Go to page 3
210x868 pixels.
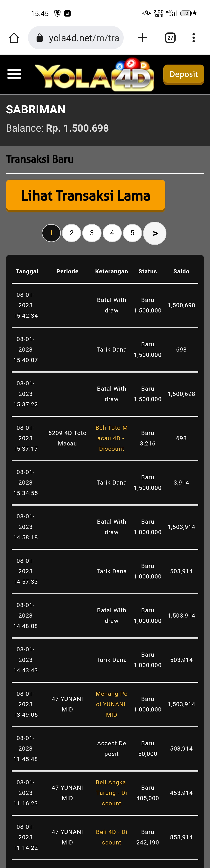tap(92, 233)
